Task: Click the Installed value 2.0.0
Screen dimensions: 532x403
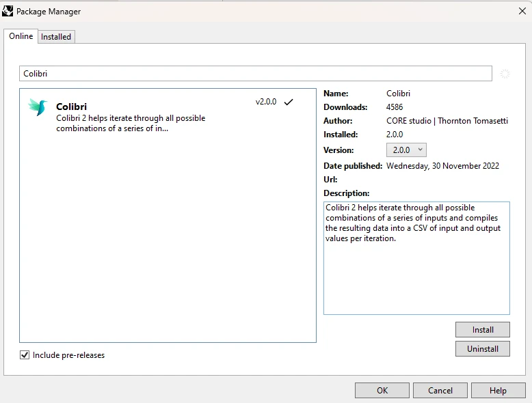Action: pos(395,135)
